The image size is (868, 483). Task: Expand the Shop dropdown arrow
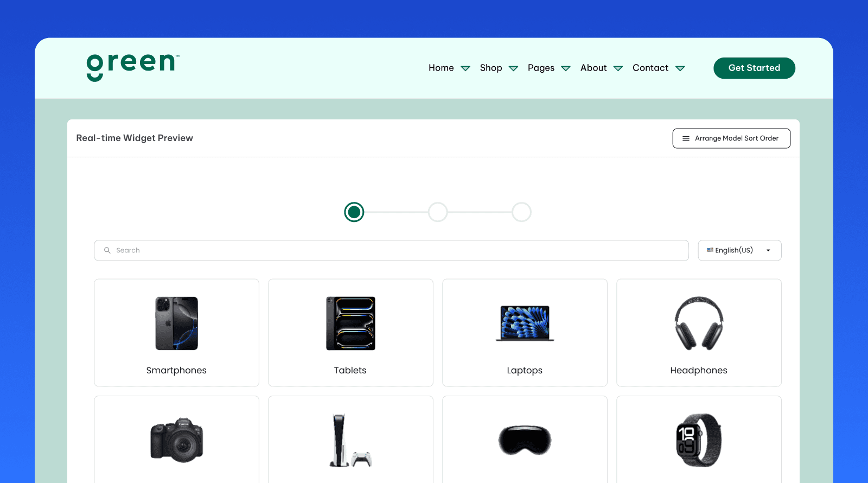tap(513, 68)
